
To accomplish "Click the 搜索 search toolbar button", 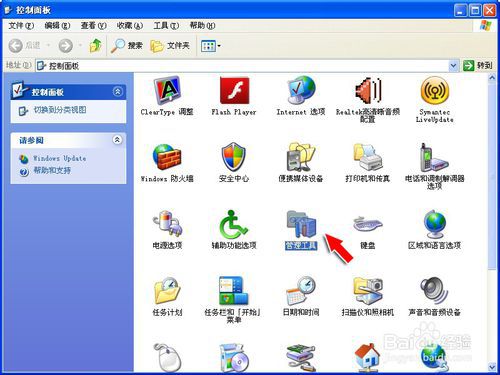I will pos(127,46).
